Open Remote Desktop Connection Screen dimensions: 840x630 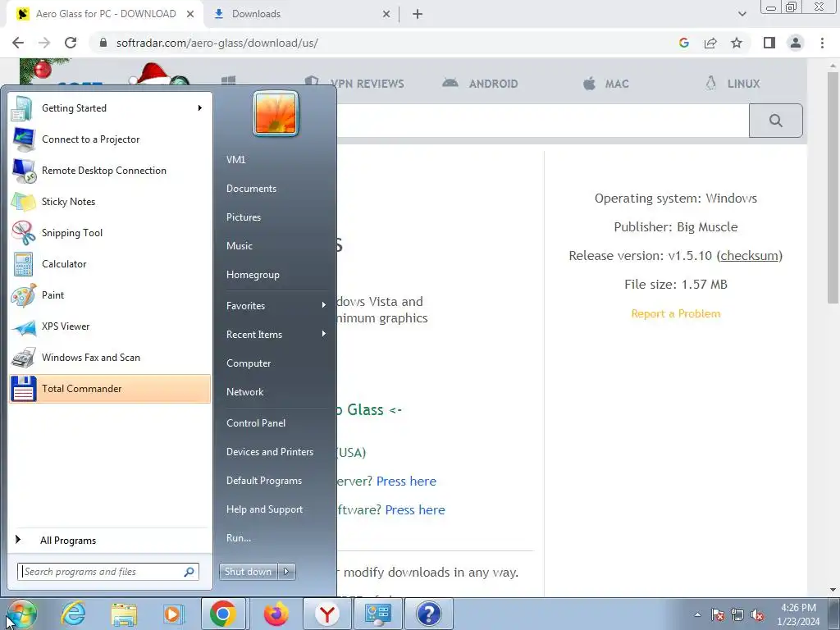click(x=109, y=171)
